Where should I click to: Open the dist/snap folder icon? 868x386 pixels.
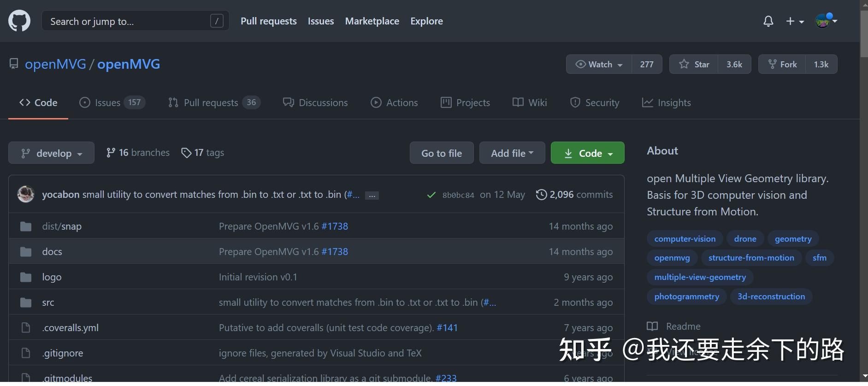pos(26,226)
